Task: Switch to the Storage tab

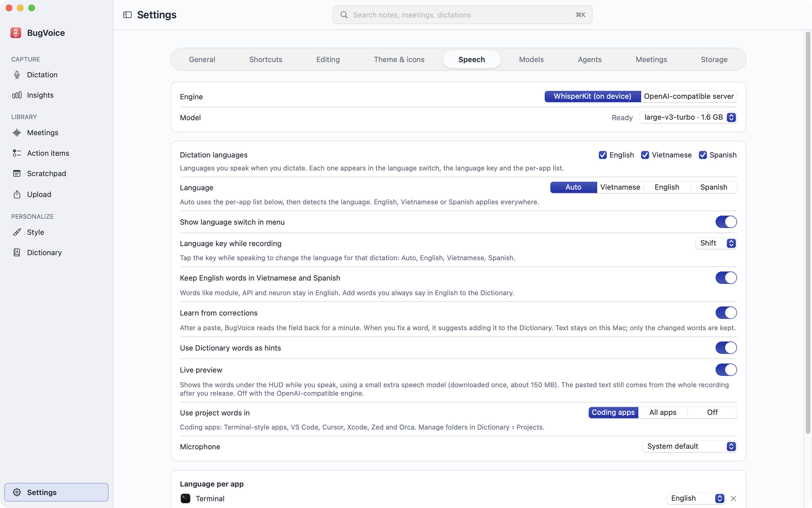Action: click(714, 60)
